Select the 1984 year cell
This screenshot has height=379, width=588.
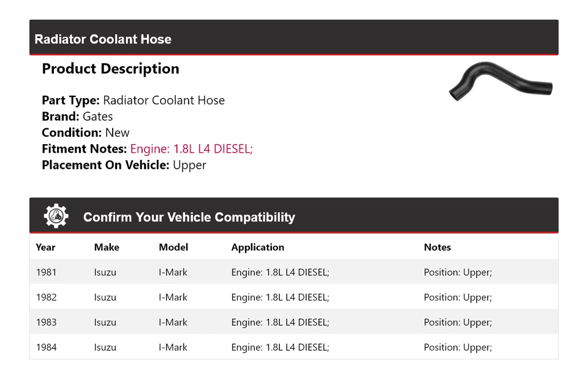point(46,348)
